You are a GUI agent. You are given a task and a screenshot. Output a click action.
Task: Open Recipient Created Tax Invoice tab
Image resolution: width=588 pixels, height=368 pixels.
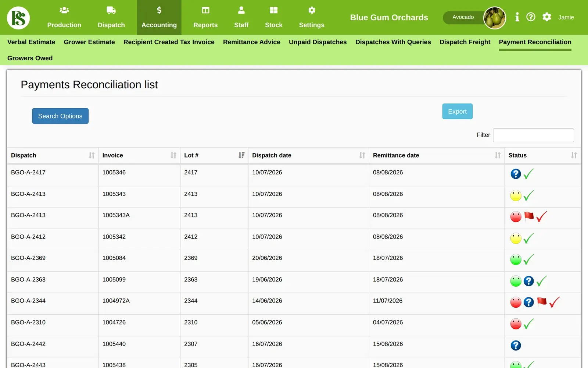coord(169,42)
